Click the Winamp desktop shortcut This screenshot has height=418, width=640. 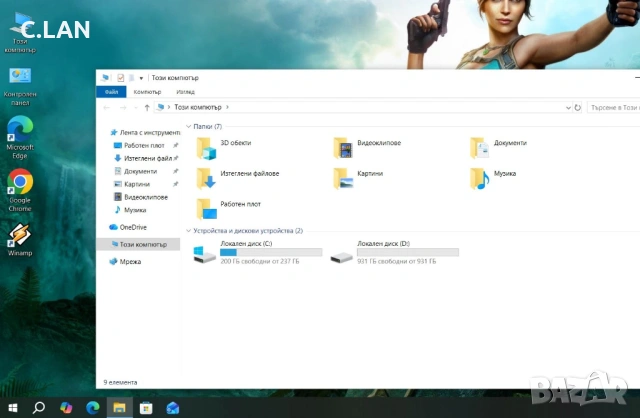20,240
